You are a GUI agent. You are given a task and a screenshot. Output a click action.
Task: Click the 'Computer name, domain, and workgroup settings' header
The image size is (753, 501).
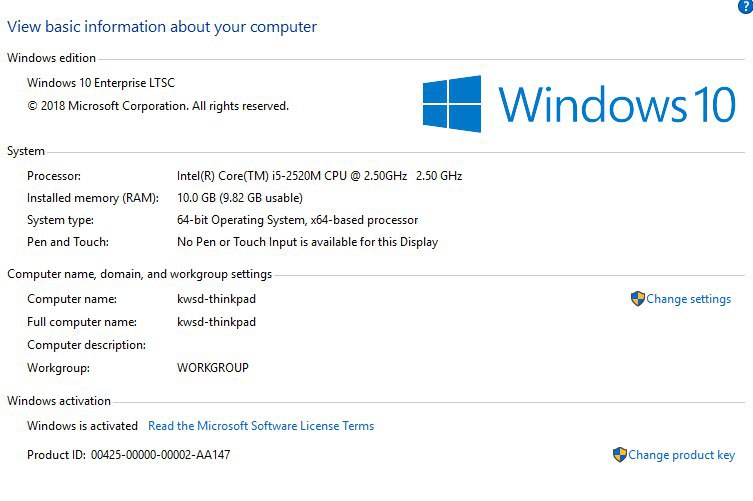[x=139, y=274]
